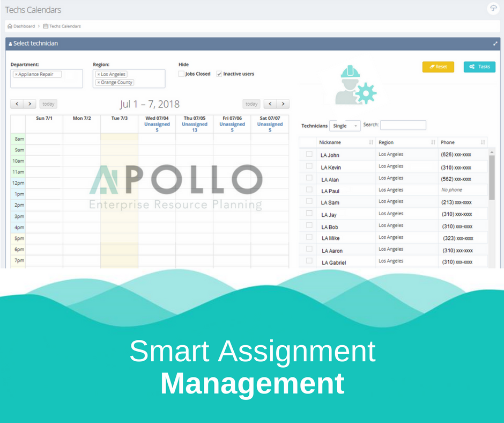Screen dimensions: 504x423
Task: Click the 8am time slot label
Action: click(19, 139)
